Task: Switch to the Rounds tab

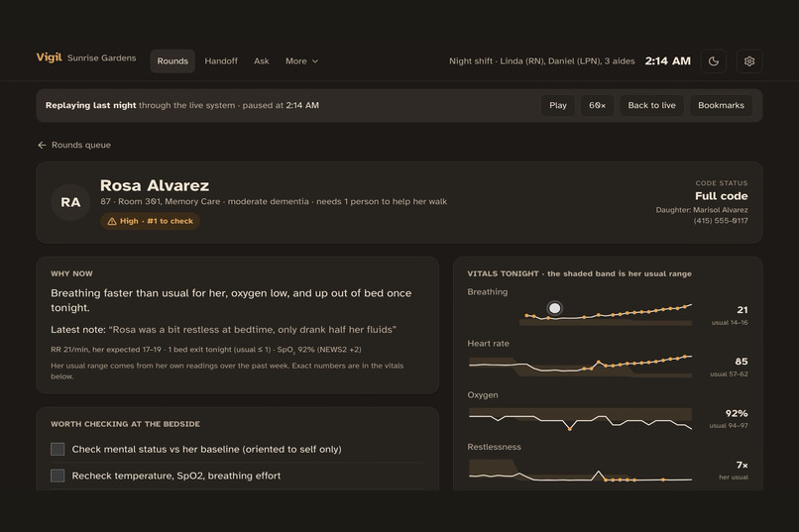Action: click(x=172, y=61)
